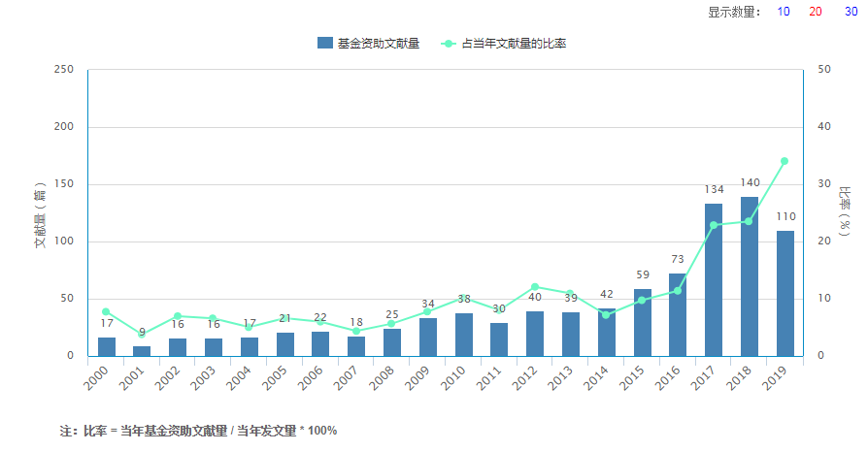Click the 2005 x-axis year label
The width and height of the screenshot is (868, 451).
click(x=275, y=377)
